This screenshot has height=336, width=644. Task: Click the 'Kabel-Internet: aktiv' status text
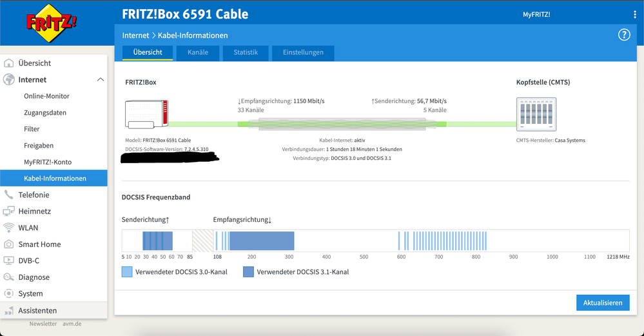[342, 141]
